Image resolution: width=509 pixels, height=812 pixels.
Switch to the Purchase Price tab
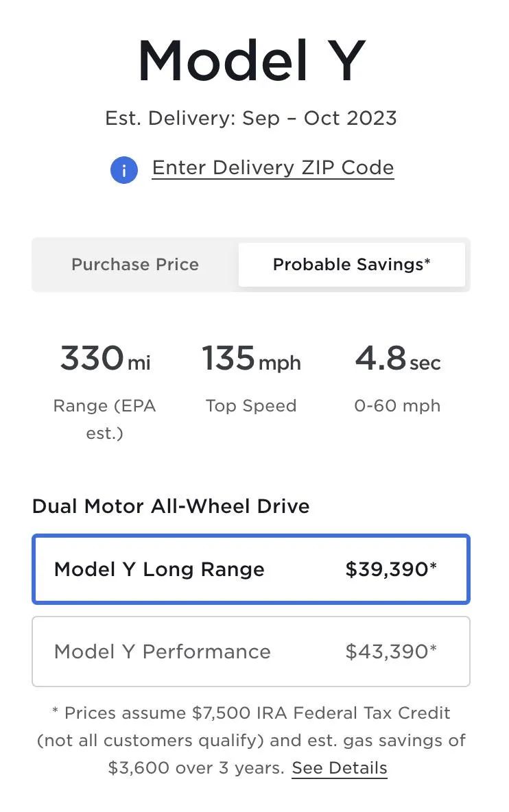point(135,265)
